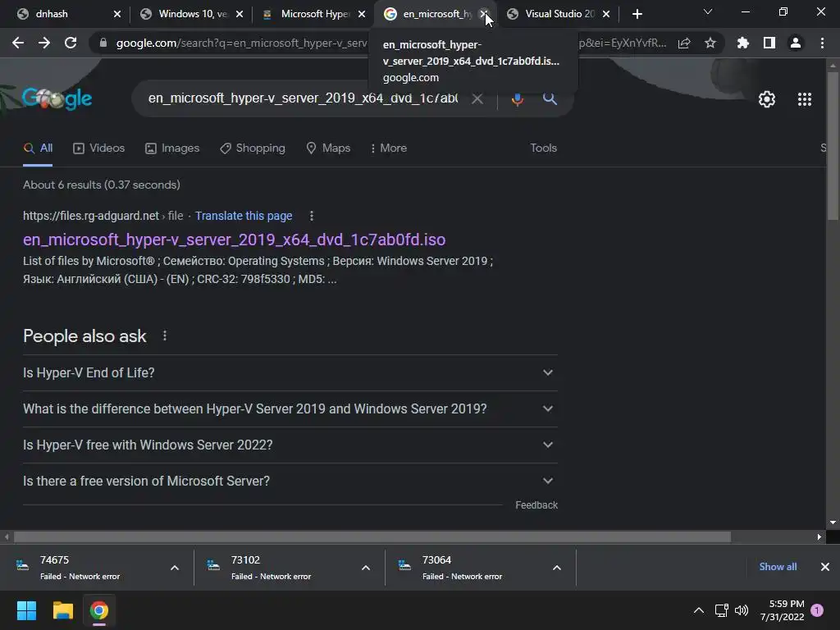Open Chrome three-dot menu
The image size is (840, 630).
(822, 43)
